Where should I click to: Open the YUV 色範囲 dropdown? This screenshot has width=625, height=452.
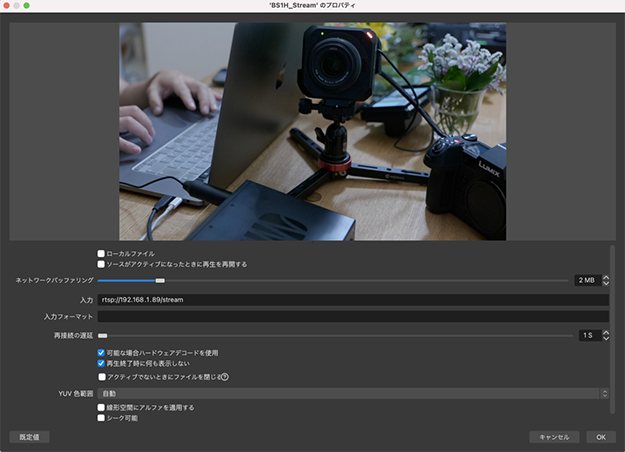click(x=353, y=393)
